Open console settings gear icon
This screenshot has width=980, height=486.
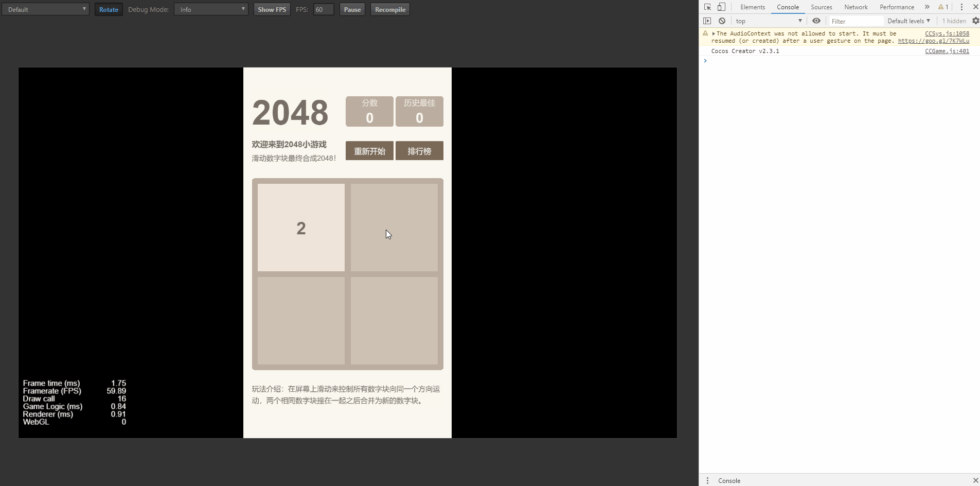pos(975,21)
